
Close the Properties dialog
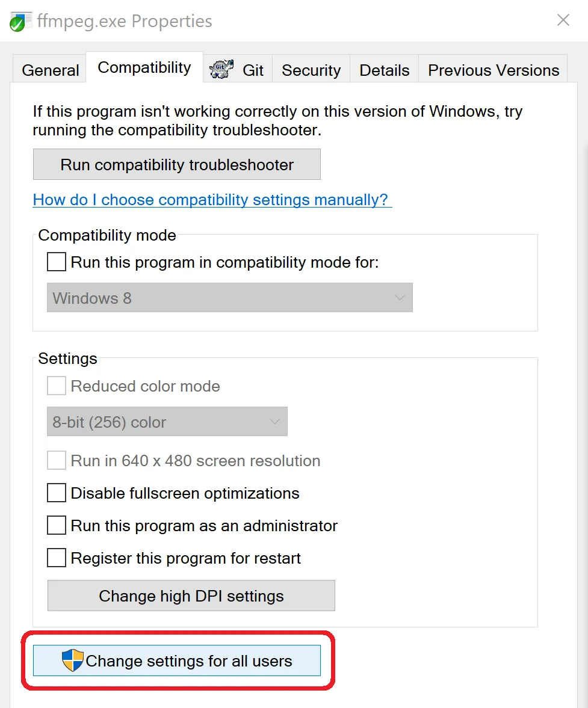click(563, 20)
